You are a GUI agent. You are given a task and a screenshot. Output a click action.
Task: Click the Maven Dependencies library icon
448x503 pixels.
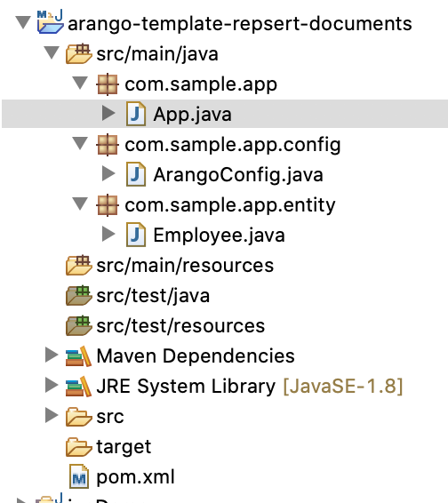pyautogui.click(x=78, y=356)
